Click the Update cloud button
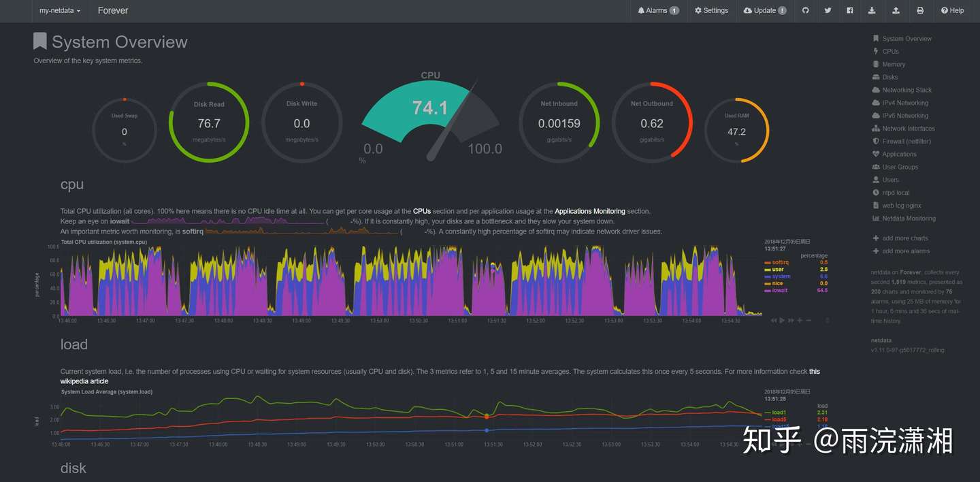980x482 pixels. pyautogui.click(x=765, y=10)
